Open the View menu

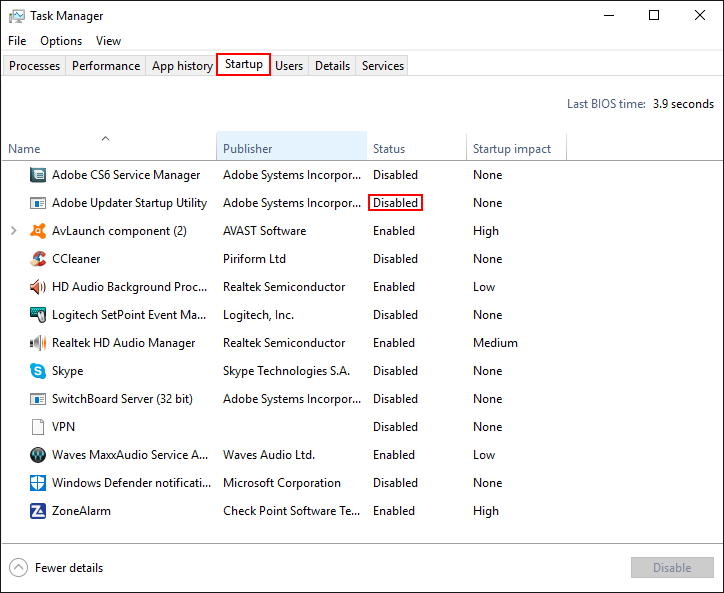click(109, 41)
